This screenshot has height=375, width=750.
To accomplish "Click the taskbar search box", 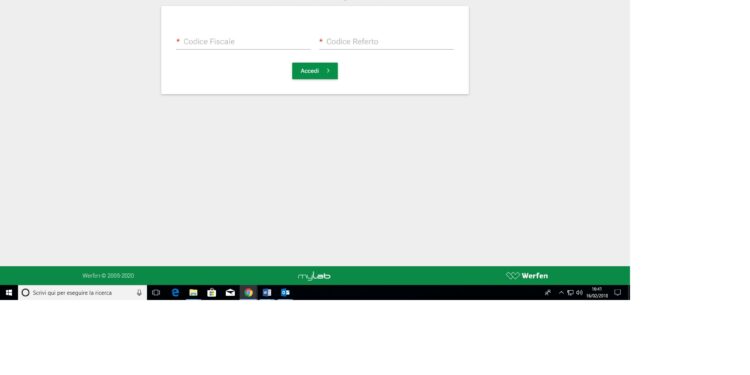I will tap(82, 293).
